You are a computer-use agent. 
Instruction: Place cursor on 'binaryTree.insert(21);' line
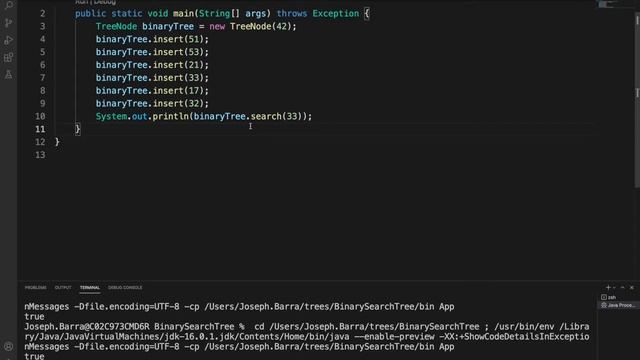click(152, 65)
